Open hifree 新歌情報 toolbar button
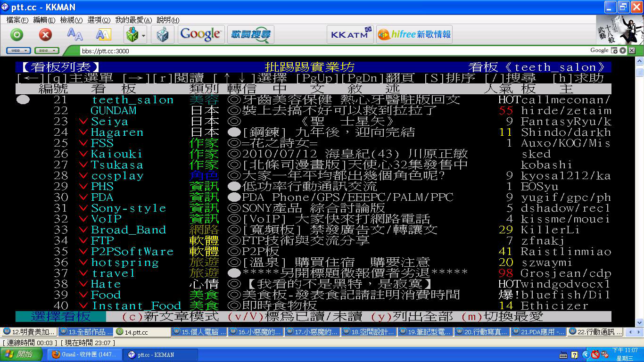 [x=414, y=34]
